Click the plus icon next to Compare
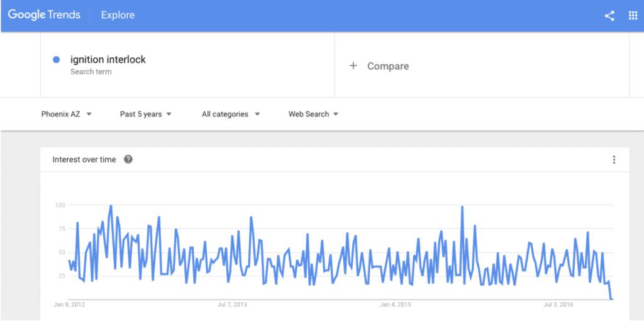The image size is (644, 321). pos(353,65)
